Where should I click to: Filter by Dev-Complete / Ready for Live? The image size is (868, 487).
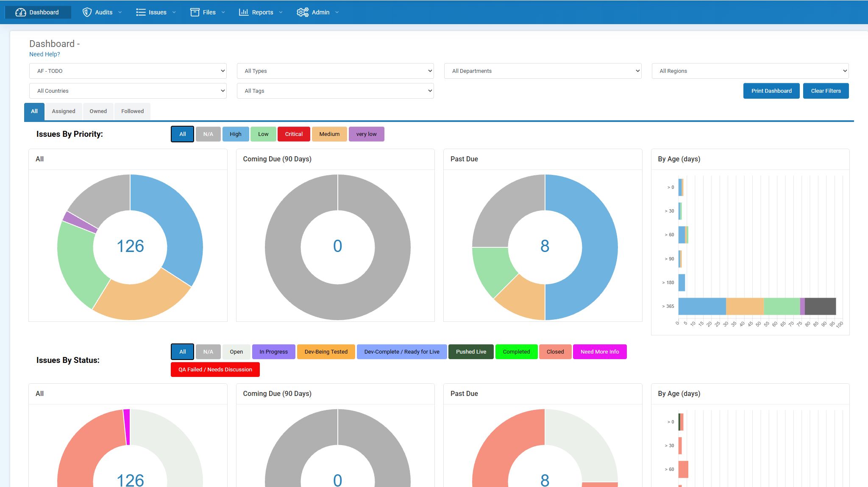pos(402,352)
